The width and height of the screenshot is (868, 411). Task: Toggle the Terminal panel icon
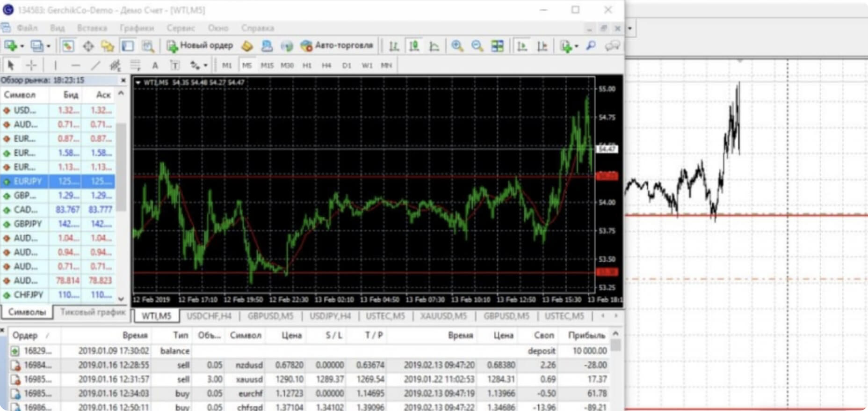click(x=128, y=46)
